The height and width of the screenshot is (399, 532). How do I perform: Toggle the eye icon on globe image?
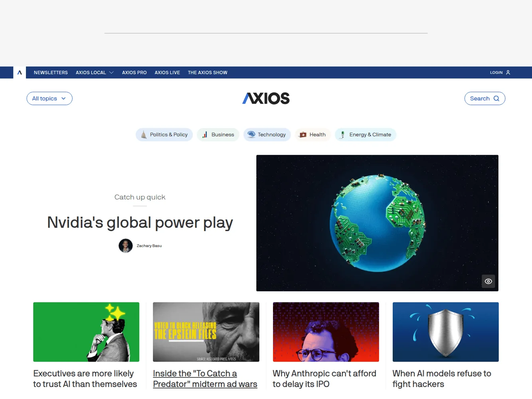coord(488,281)
